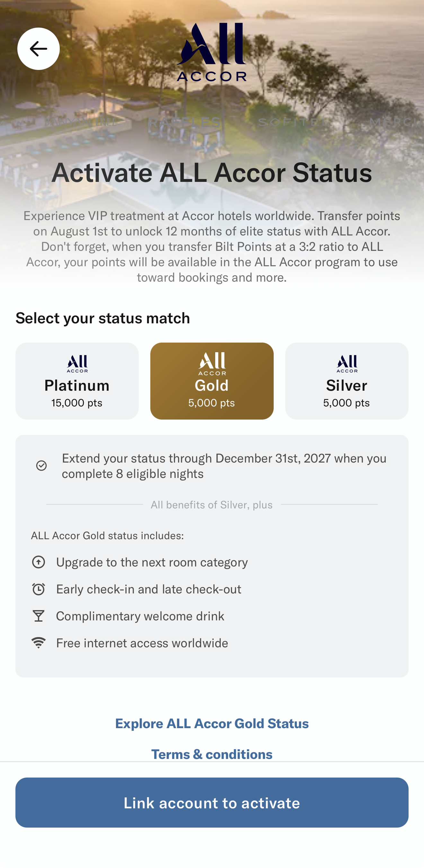Tap the checkmark icon beside extend status
Image resolution: width=424 pixels, height=868 pixels.
[x=41, y=466]
